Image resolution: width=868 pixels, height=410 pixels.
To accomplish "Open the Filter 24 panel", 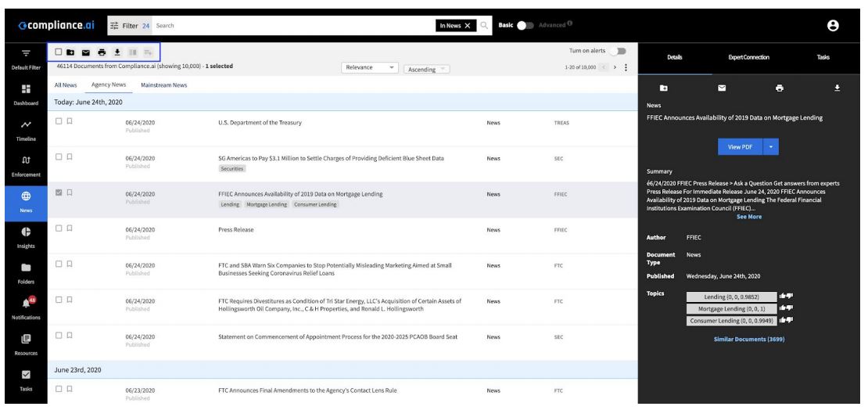I will click(130, 26).
